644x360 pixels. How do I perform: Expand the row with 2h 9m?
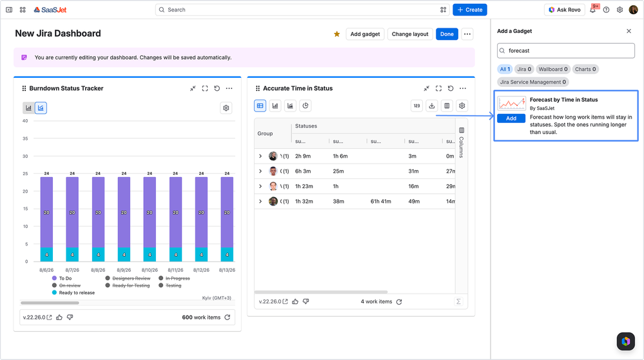pyautogui.click(x=260, y=156)
